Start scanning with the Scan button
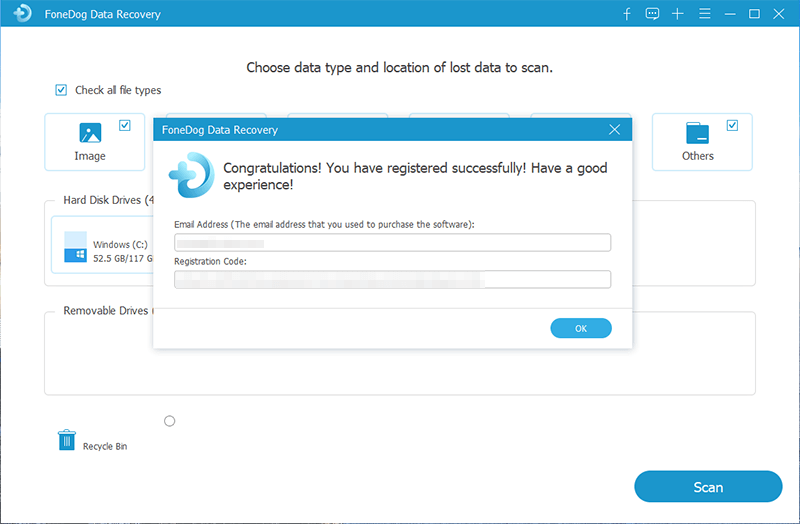800x524 pixels. tap(708, 487)
